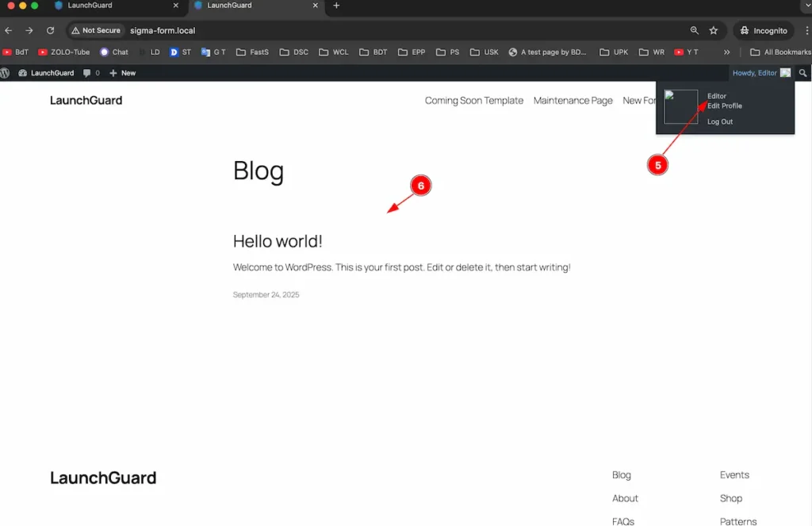This screenshot has height=526, width=812.
Task: Open the LD bookmark
Action: click(x=150, y=52)
